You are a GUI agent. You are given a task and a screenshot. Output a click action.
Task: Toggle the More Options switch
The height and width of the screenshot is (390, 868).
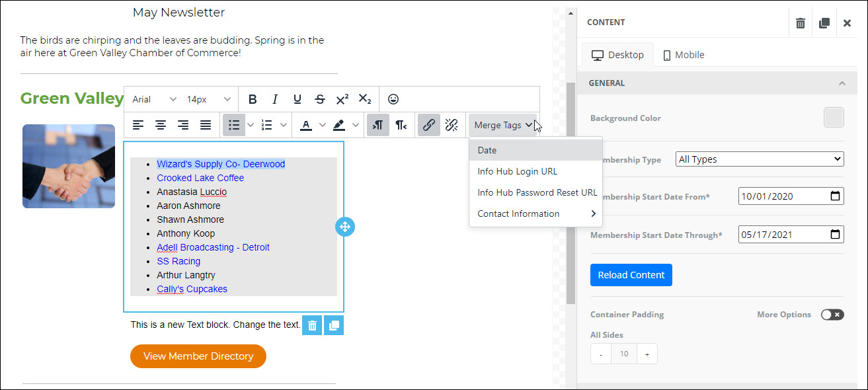tap(832, 315)
